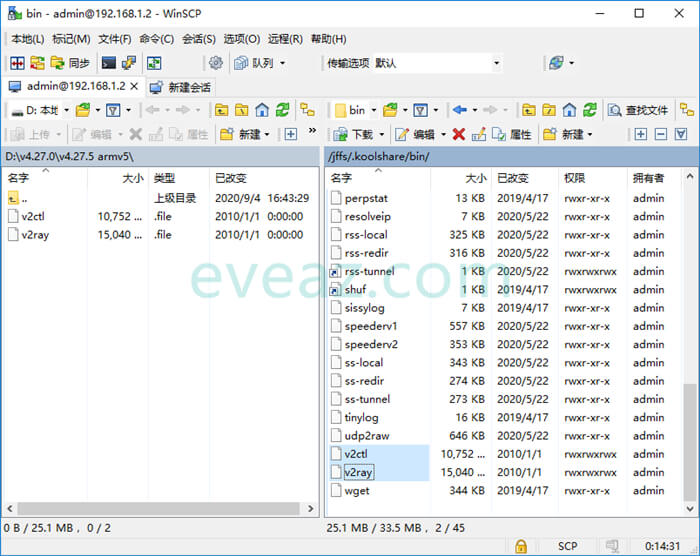Expand Queue dropdown arrow
This screenshot has width=700, height=556.
tap(282, 63)
